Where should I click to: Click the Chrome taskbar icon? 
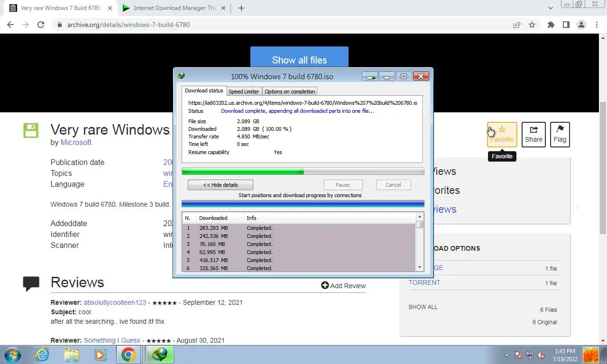pyautogui.click(x=128, y=355)
